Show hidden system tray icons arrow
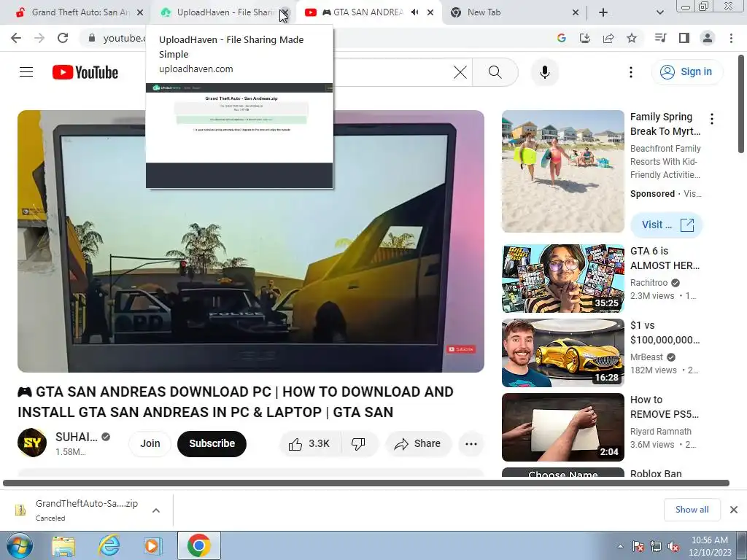 pyautogui.click(x=620, y=546)
